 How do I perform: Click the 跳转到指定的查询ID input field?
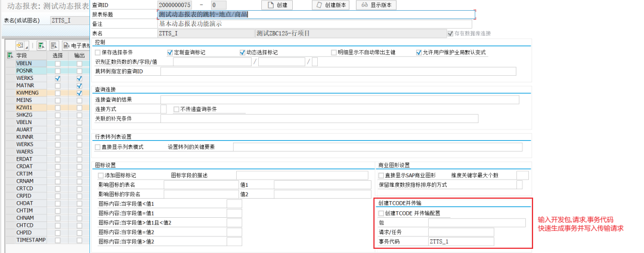(x=338, y=72)
